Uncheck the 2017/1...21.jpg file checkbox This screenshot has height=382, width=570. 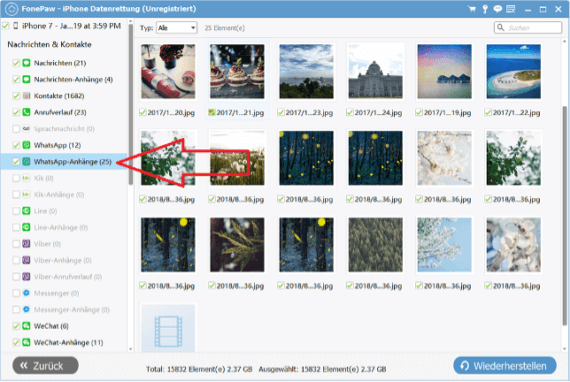[212, 113]
